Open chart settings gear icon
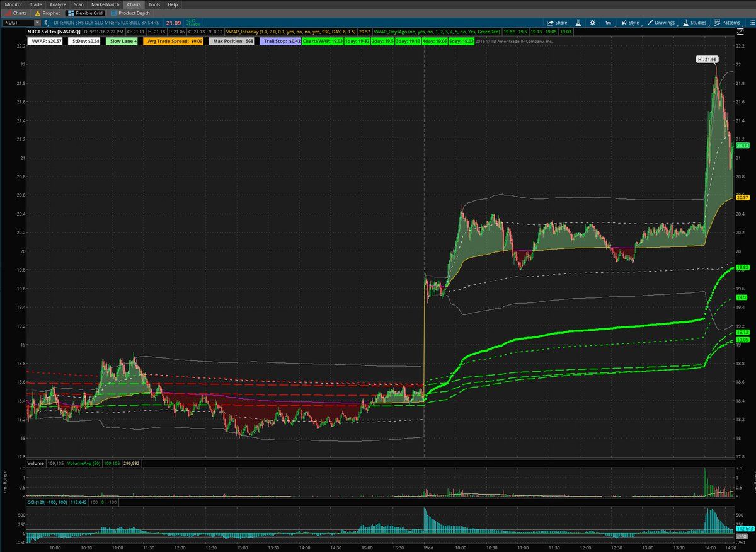The height and width of the screenshot is (552, 756). coord(592,23)
